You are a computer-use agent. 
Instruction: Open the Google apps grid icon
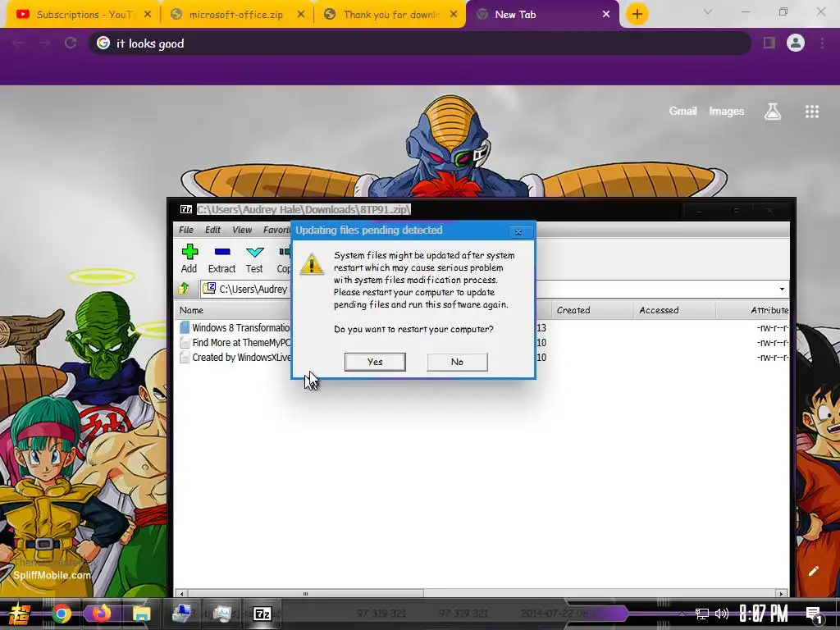[x=812, y=112]
